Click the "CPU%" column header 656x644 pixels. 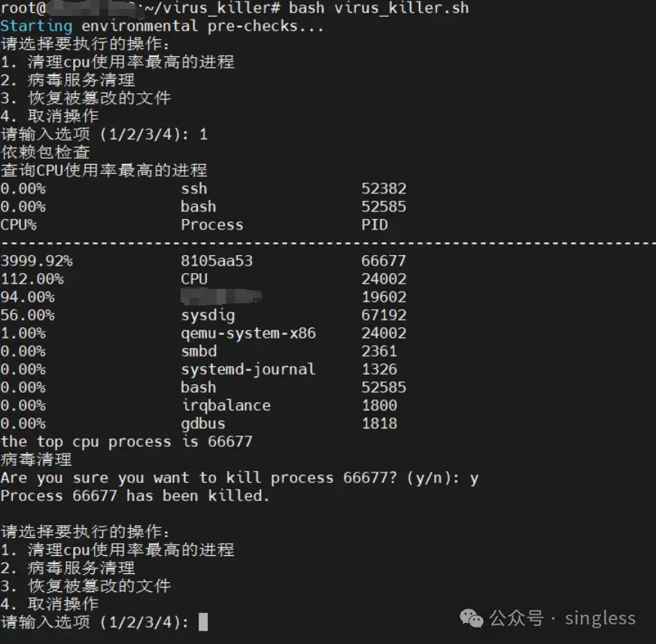click(x=18, y=225)
